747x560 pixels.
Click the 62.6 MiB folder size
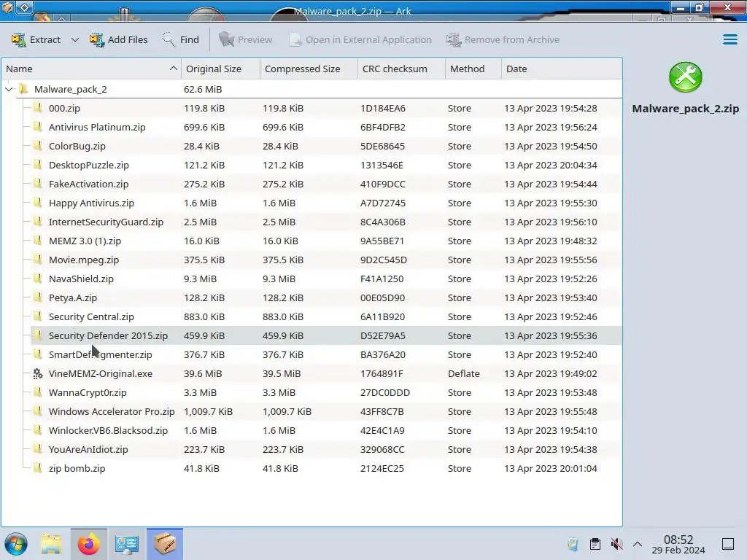click(203, 89)
